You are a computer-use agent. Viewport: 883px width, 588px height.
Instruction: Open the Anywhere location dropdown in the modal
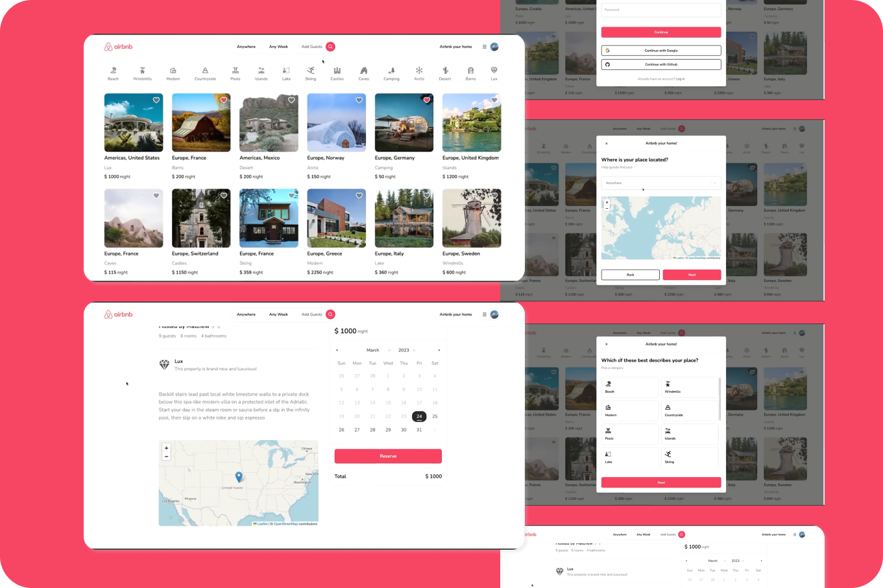660,183
